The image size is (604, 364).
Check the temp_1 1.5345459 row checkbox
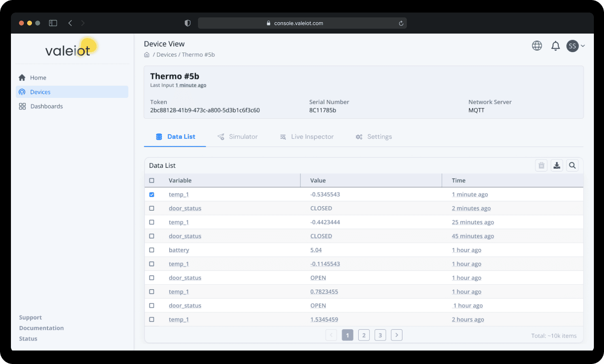point(152,320)
